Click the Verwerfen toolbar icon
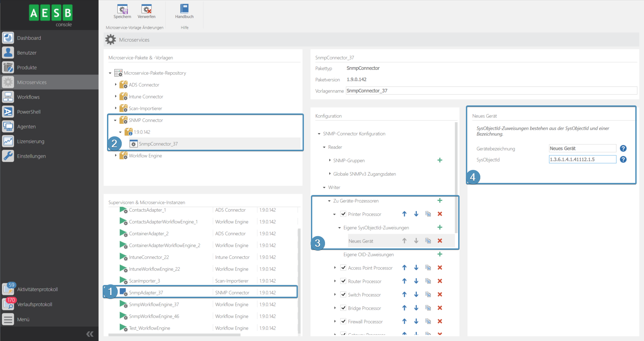Viewport: 644px width, 341px height. [x=146, y=9]
